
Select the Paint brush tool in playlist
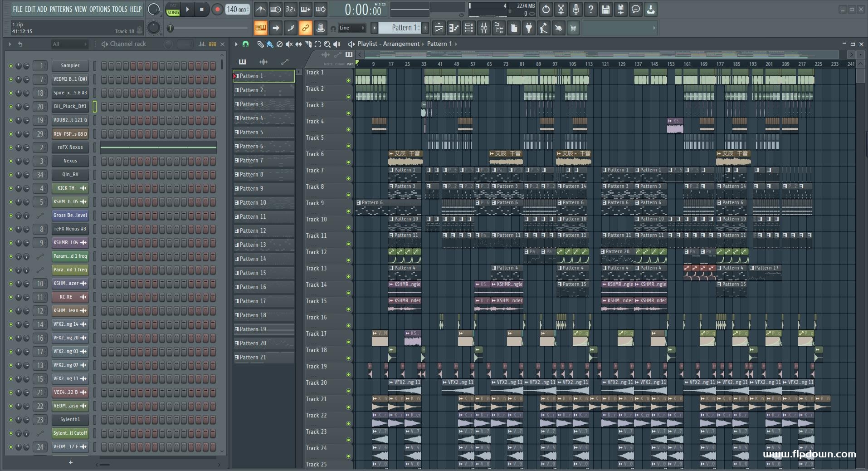tap(270, 44)
